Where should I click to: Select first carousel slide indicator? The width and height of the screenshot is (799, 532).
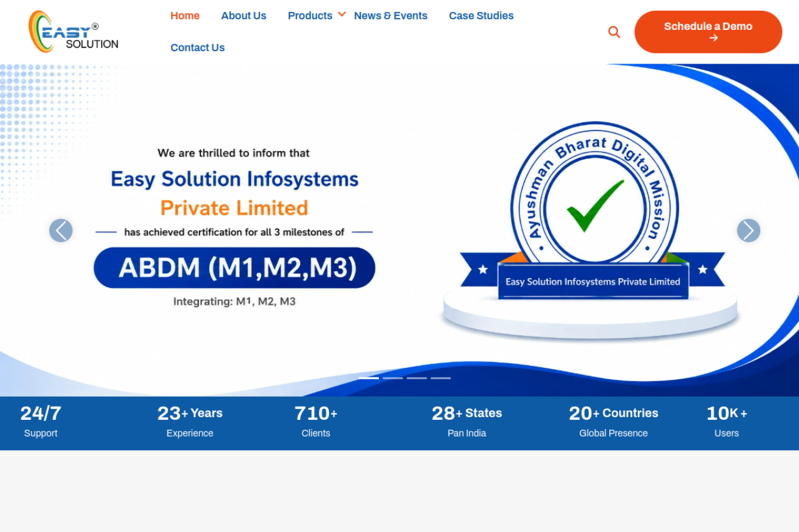369,378
